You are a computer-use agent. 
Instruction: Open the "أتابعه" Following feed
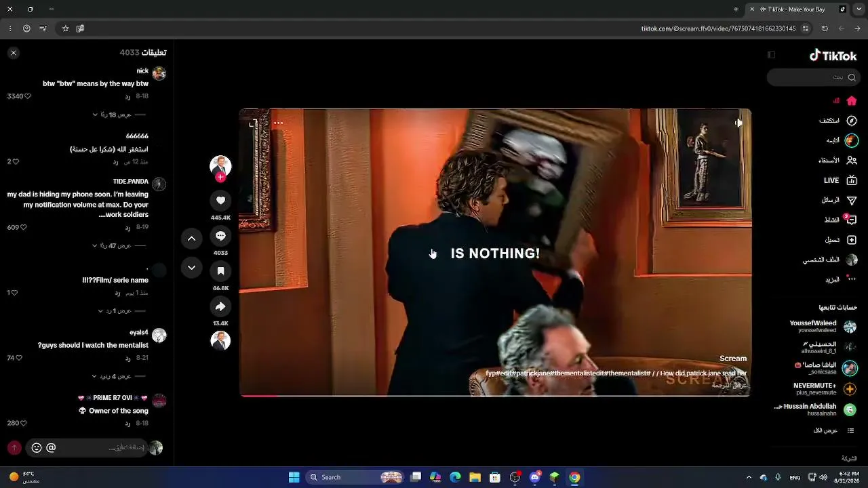point(842,140)
